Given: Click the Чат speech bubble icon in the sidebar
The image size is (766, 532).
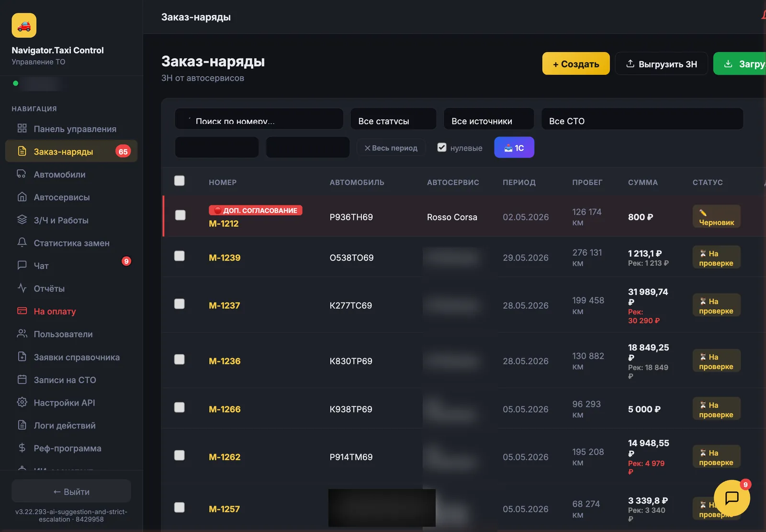Looking at the screenshot, I should click(x=22, y=265).
